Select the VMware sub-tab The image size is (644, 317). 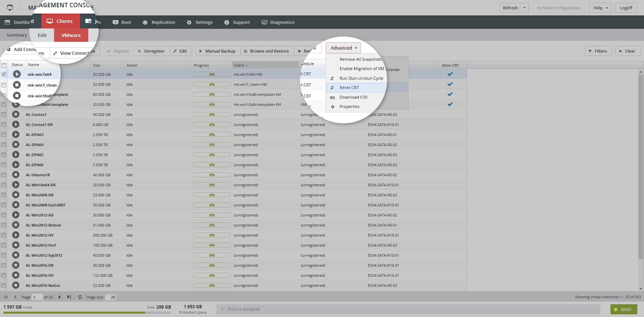(x=71, y=35)
